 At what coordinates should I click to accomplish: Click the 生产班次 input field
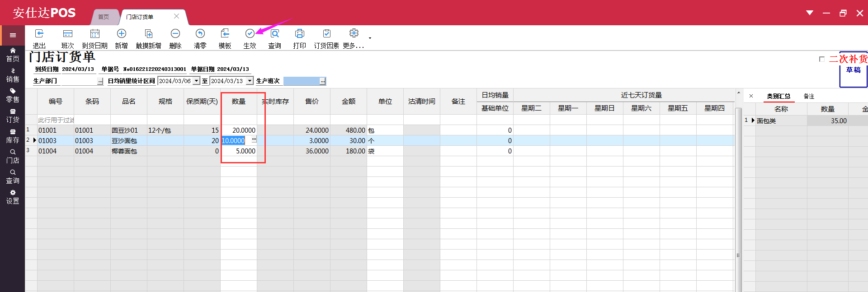[x=302, y=81]
